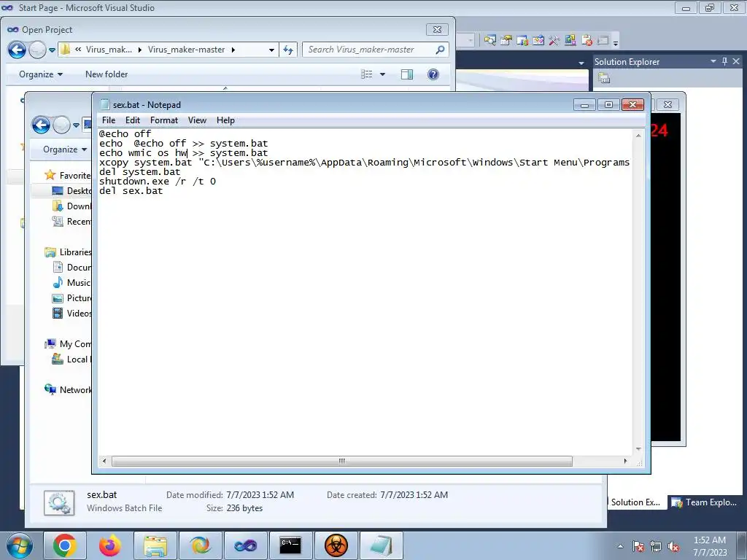Expand Organize menu in the second Explorer window

(x=65, y=149)
